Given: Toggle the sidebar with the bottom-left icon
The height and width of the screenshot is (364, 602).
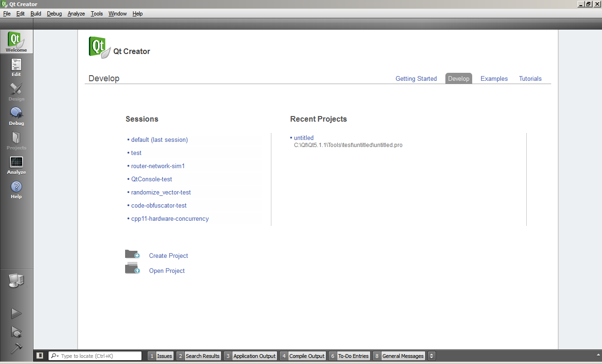Looking at the screenshot, I should [40, 356].
